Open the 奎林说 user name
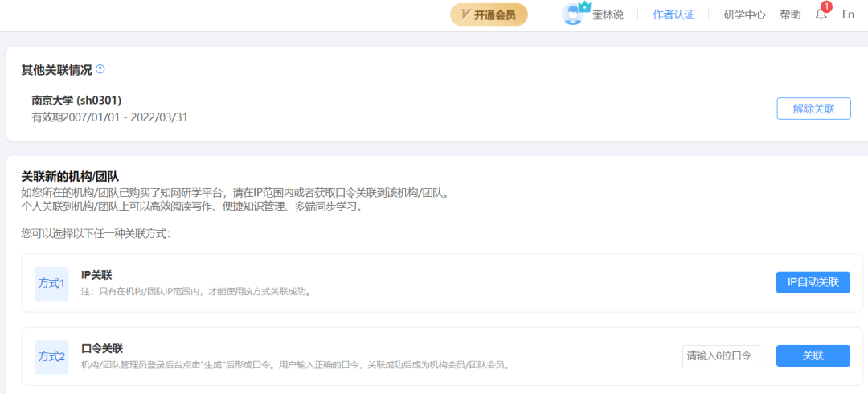Viewport: 868px width, 394px height. coord(608,15)
